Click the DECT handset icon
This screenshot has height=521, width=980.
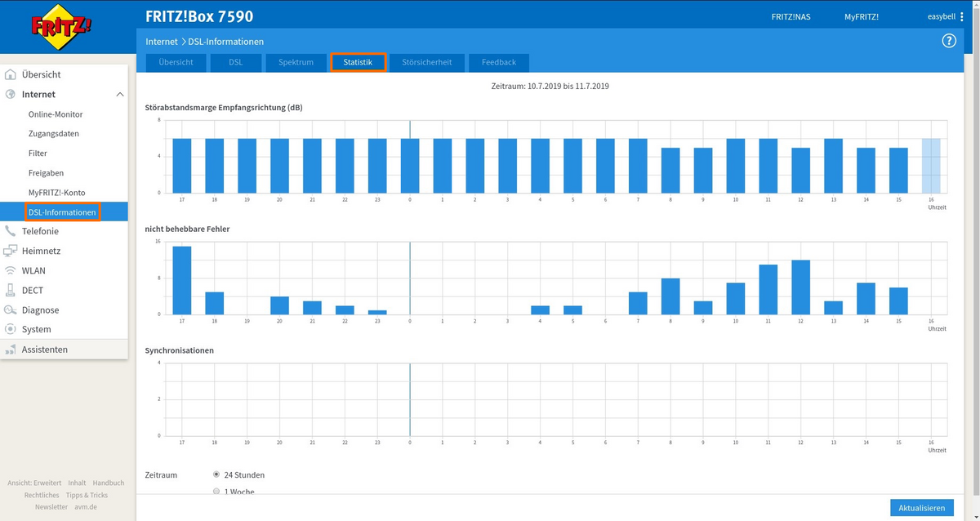tap(11, 290)
